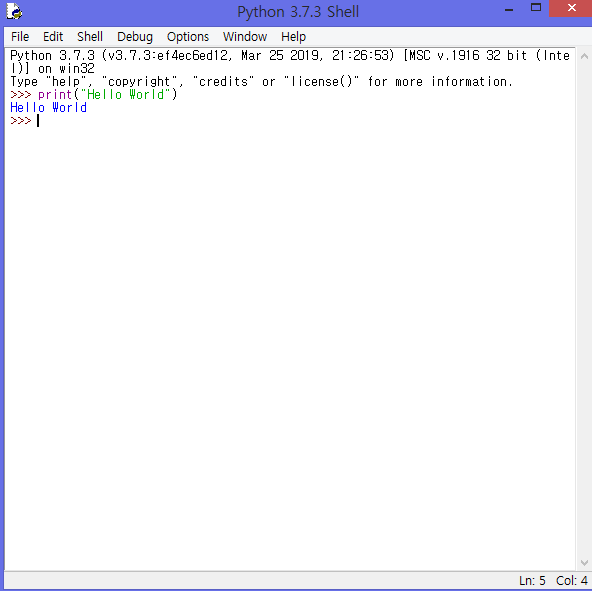Maximize the Python 3.7.3 Shell window
This screenshot has width=592, height=591.
(x=536, y=8)
